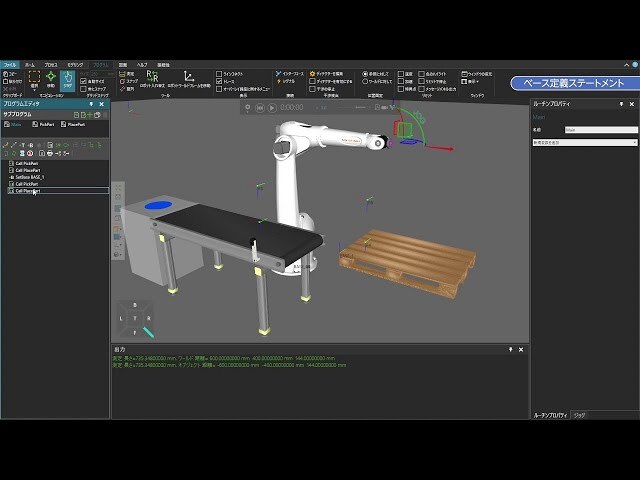Collapse the ribbon with the chevron
This screenshot has width=640, height=480.
[x=627, y=65]
